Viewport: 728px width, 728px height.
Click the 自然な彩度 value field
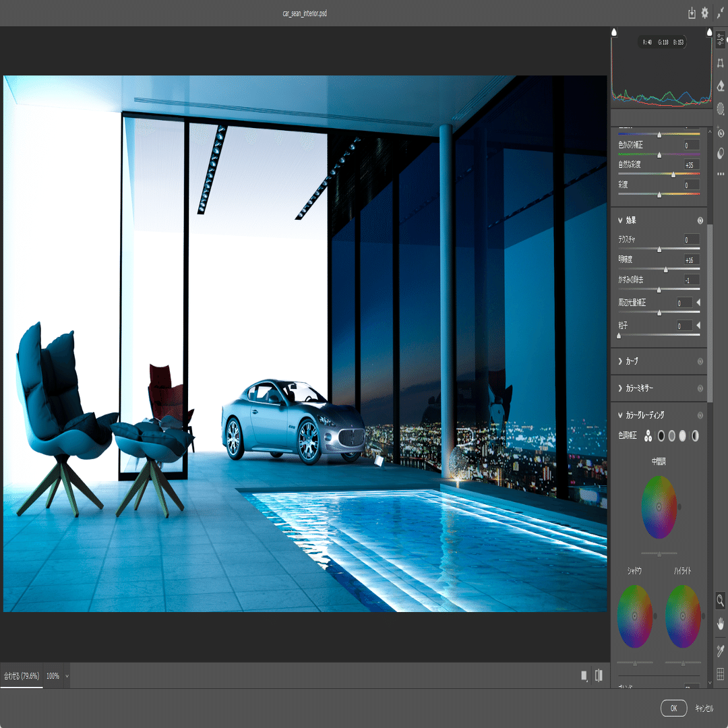point(692,165)
